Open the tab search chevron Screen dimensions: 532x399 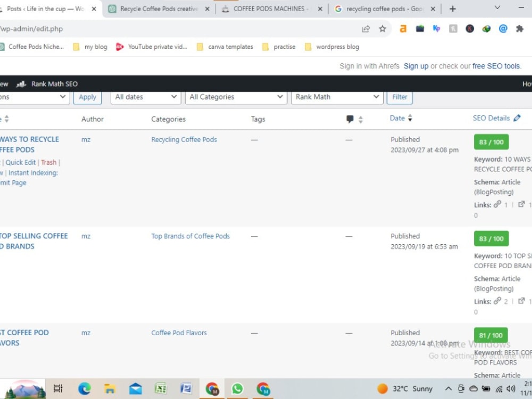tap(497, 8)
